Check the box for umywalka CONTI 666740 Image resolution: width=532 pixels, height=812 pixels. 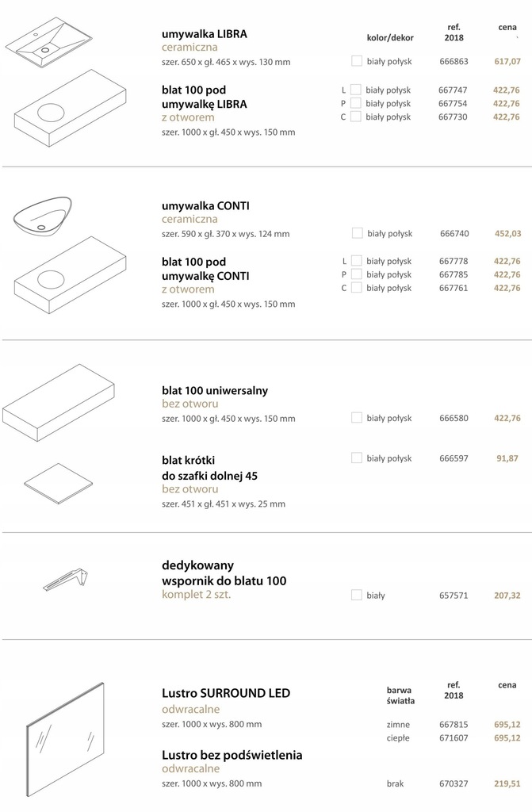point(357,233)
